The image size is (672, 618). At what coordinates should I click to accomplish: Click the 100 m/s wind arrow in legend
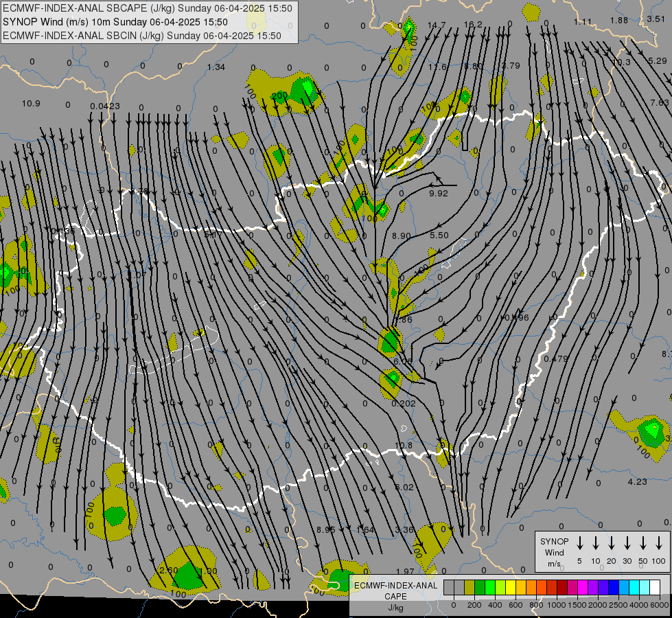pyautogui.click(x=659, y=543)
